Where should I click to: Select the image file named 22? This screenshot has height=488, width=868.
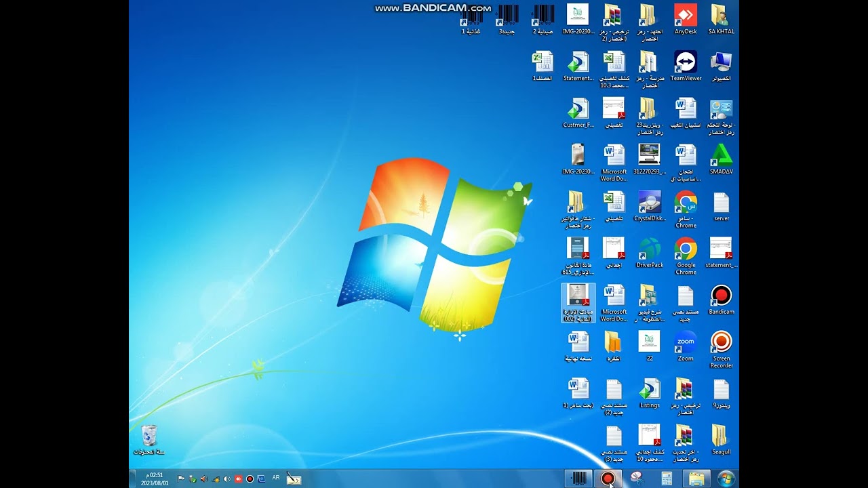(x=650, y=347)
